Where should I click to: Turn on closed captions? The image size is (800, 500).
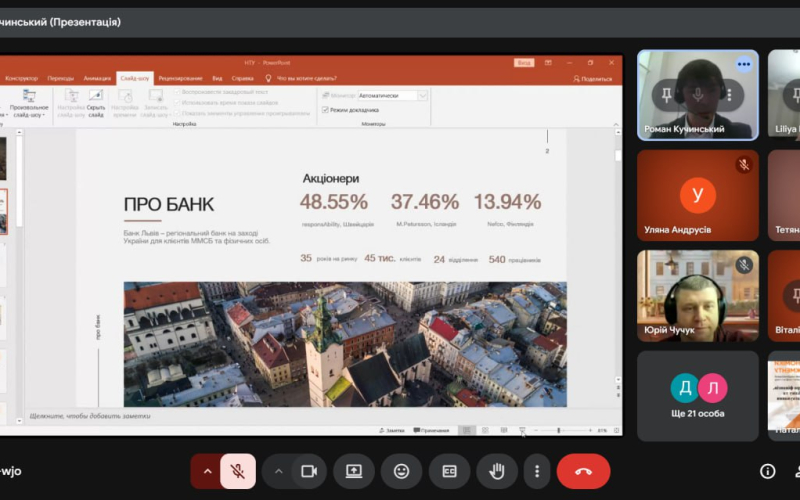click(449, 471)
